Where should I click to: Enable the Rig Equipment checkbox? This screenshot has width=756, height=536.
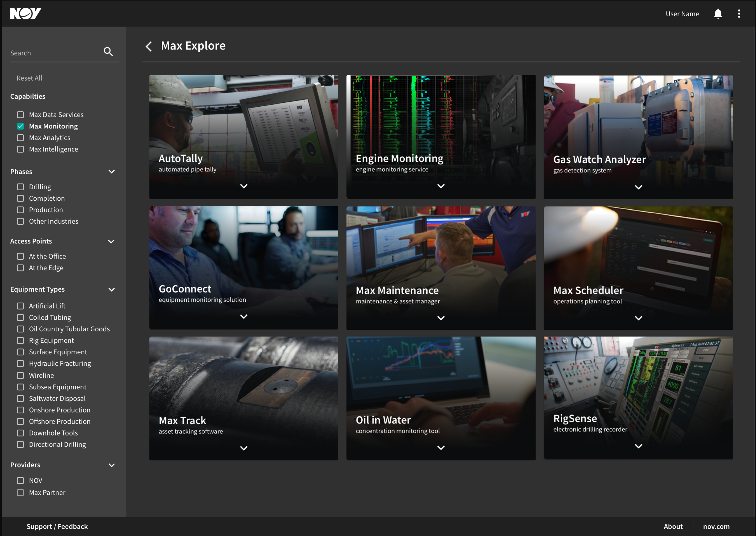point(21,341)
